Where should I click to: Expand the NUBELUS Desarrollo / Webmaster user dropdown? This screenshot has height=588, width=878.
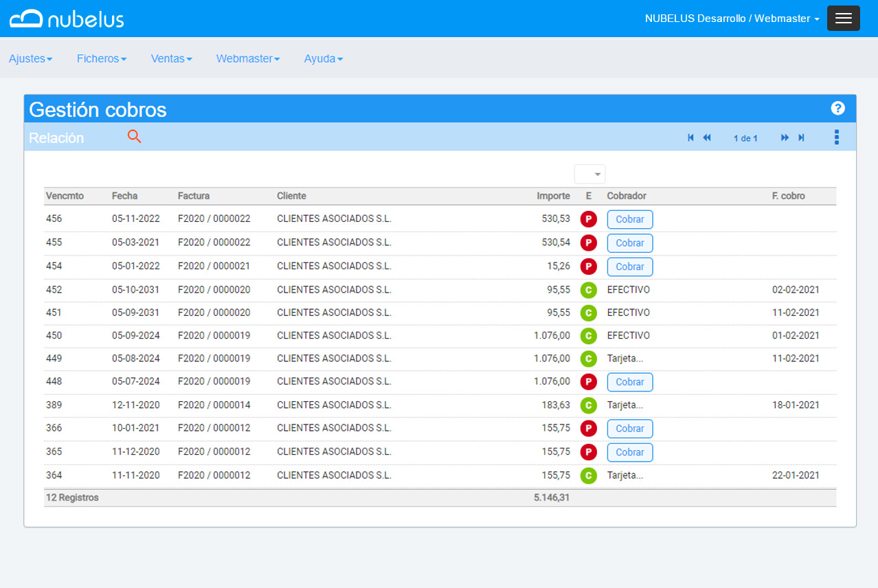tap(732, 19)
